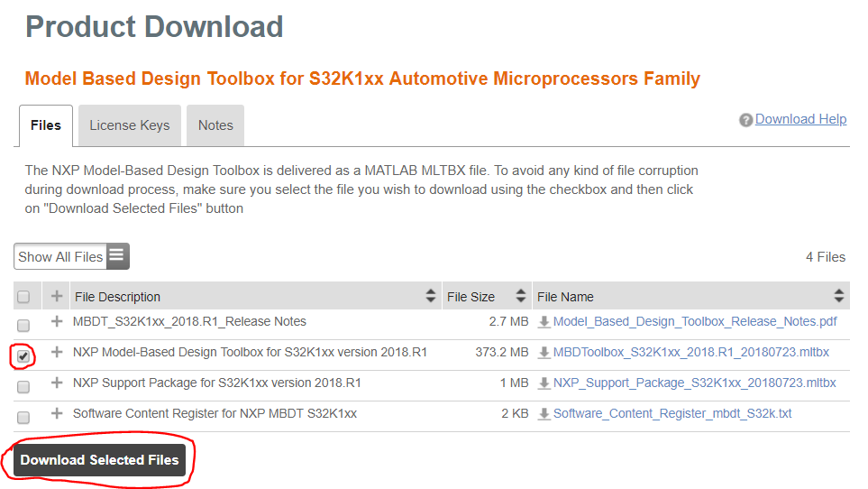Viewport: 868px width, 489px height.
Task: Check the MBDT Release Notes row checkbox
Action: tap(23, 325)
